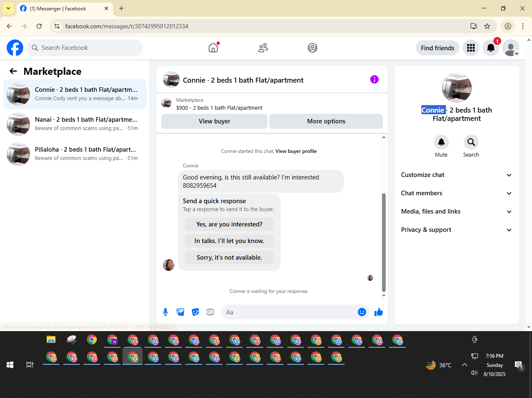Open the Nanai conversation in Marketplace list
The width and height of the screenshot is (532, 398).
[75, 124]
